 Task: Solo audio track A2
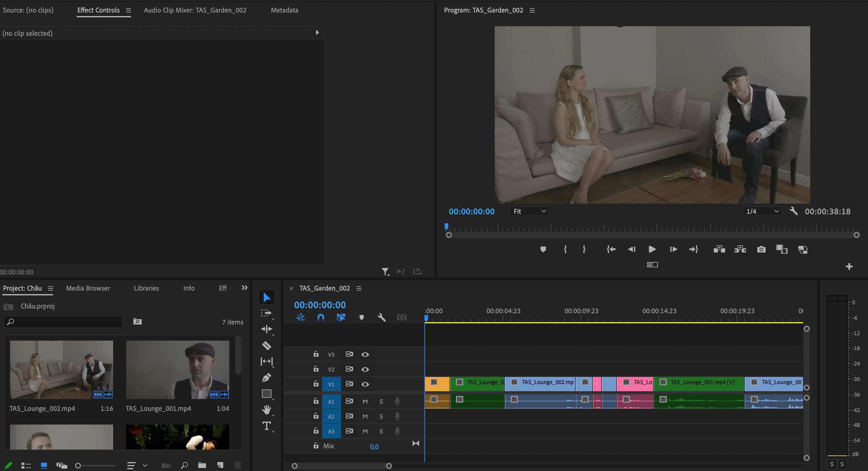point(381,417)
